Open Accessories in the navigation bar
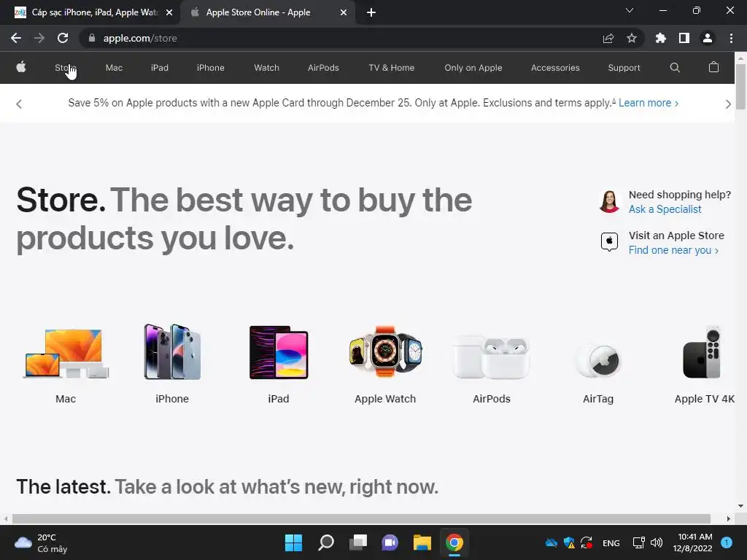 555,68
